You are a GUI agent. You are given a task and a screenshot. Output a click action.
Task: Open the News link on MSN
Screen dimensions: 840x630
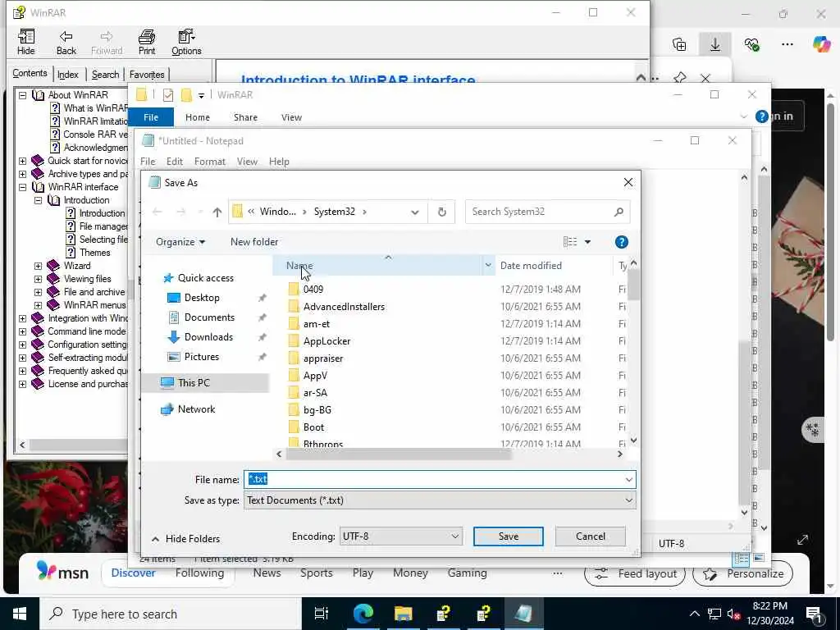pos(267,573)
